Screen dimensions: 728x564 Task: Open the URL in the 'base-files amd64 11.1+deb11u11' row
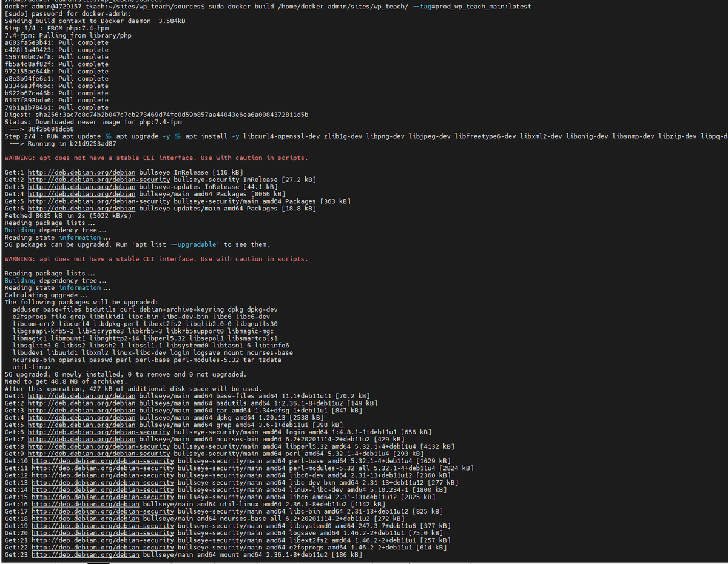point(82,396)
